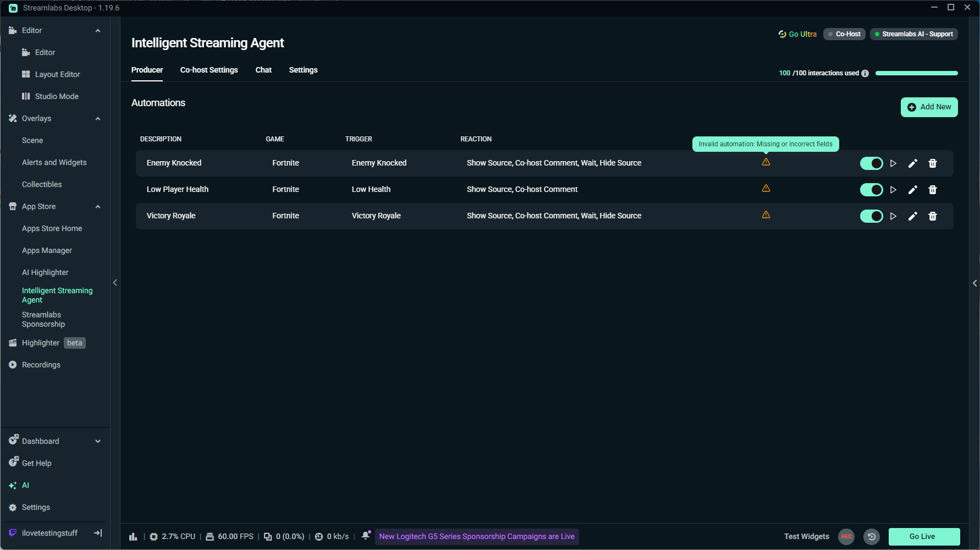Collapse the App Store sidebar section

[x=98, y=207]
